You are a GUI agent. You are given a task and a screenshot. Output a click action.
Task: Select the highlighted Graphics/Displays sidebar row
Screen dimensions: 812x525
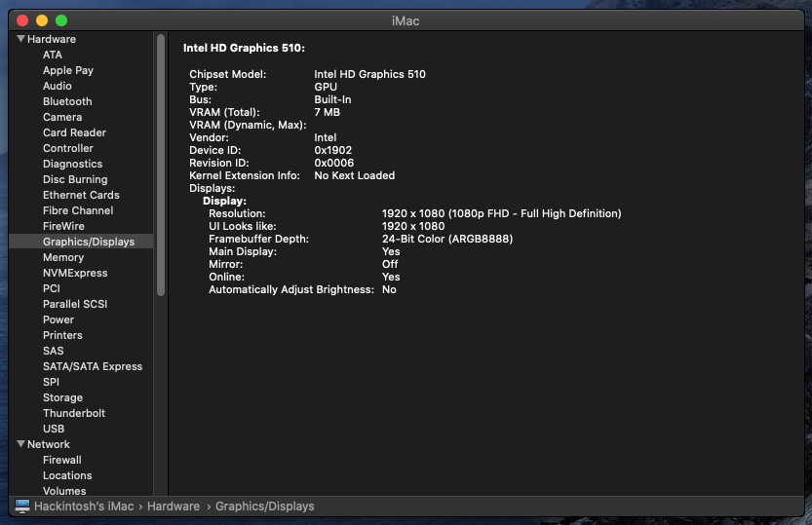(x=81, y=242)
